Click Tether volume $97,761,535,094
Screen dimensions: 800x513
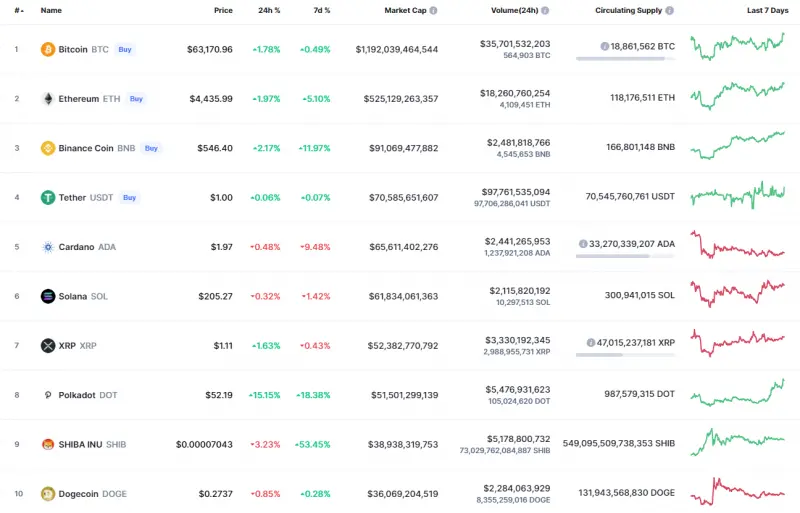[516, 192]
